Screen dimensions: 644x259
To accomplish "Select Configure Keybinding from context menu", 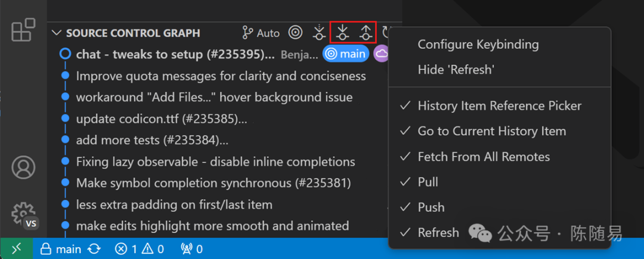I will (478, 44).
